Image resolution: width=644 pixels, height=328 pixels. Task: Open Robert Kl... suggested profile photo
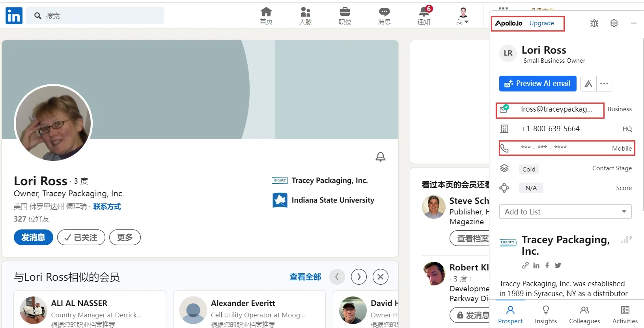pyautogui.click(x=434, y=274)
